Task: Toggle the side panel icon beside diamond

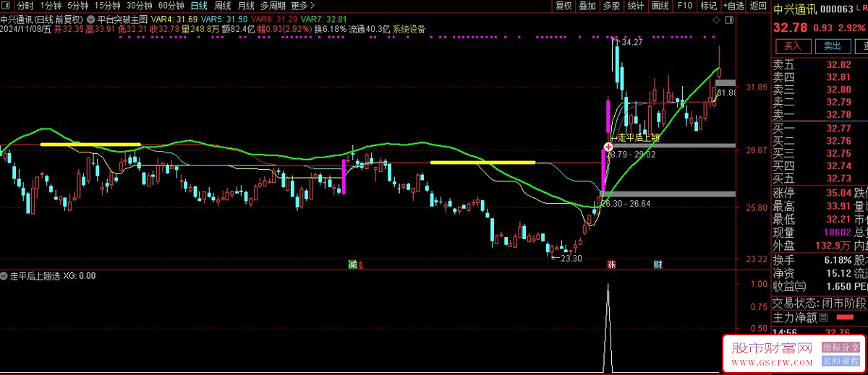Action: coord(729,19)
